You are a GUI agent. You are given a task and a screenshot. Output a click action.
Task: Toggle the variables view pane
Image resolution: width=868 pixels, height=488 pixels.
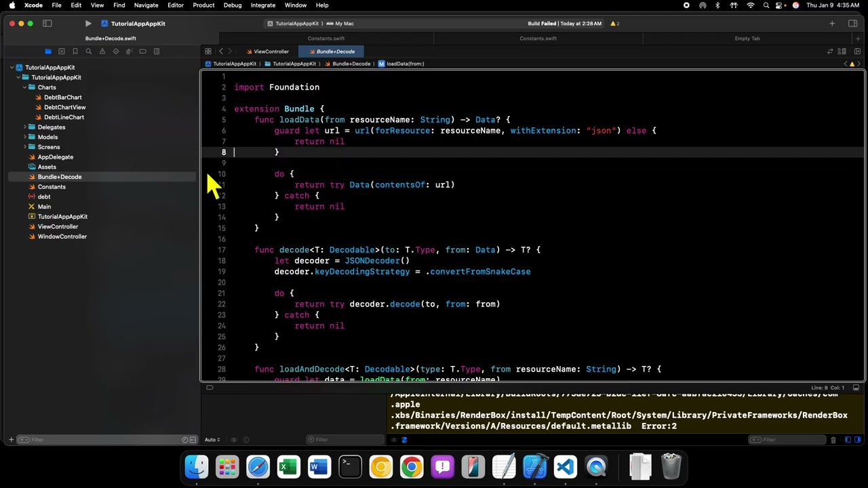tap(848, 440)
